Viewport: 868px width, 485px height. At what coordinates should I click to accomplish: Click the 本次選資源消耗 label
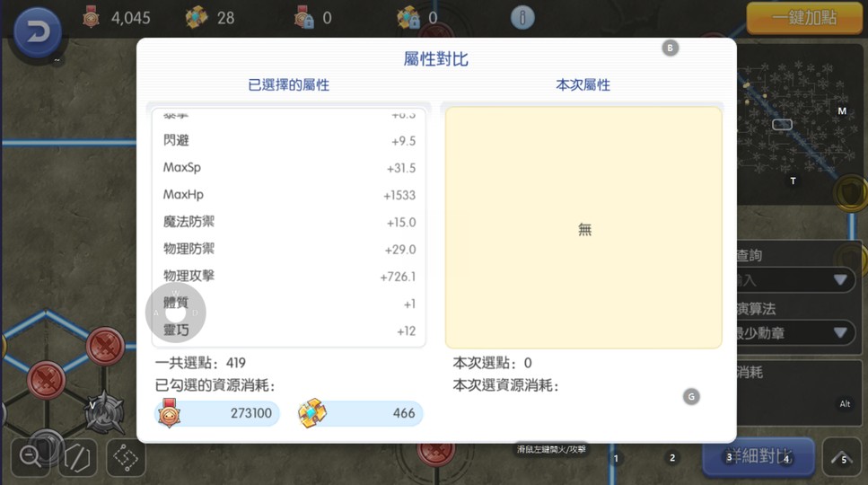point(506,385)
